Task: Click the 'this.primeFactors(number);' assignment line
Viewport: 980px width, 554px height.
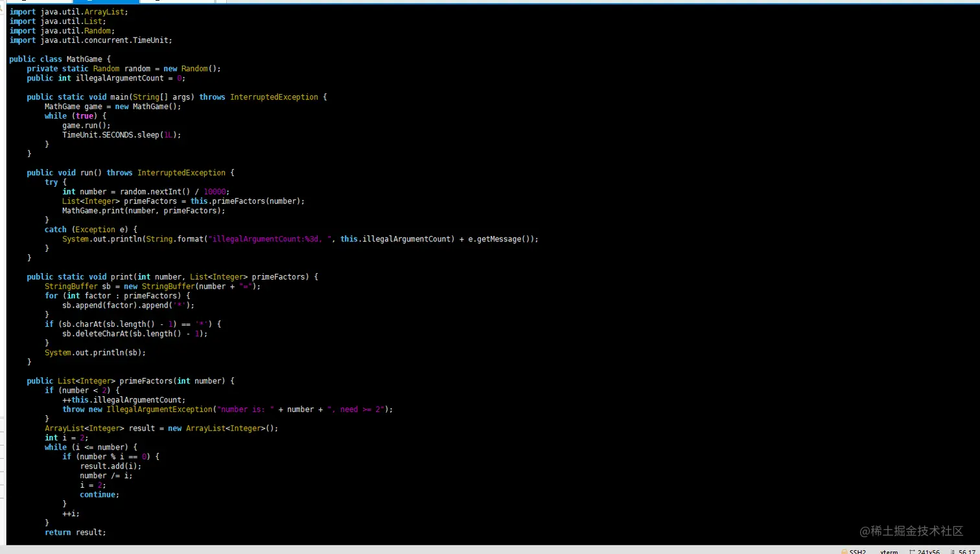Action: (x=183, y=201)
